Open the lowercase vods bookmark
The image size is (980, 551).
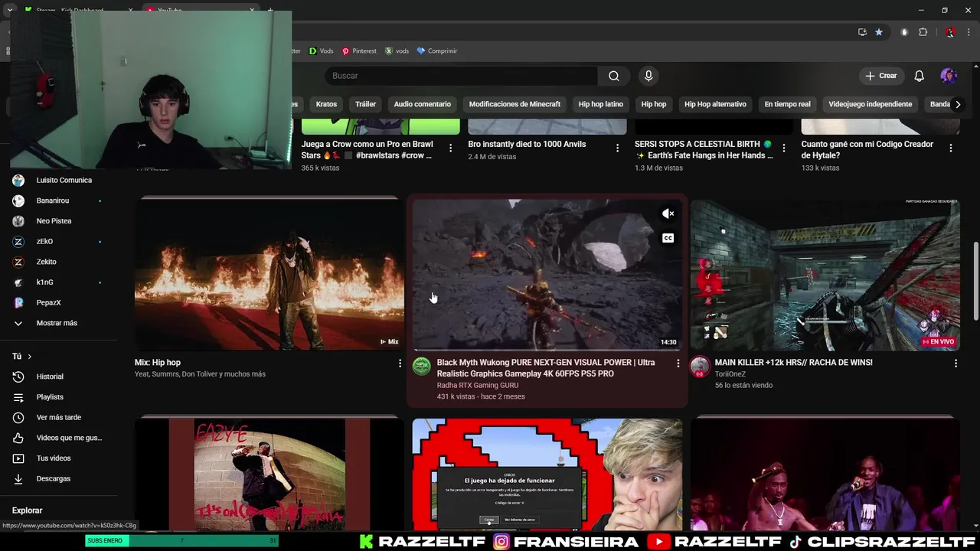click(x=397, y=51)
